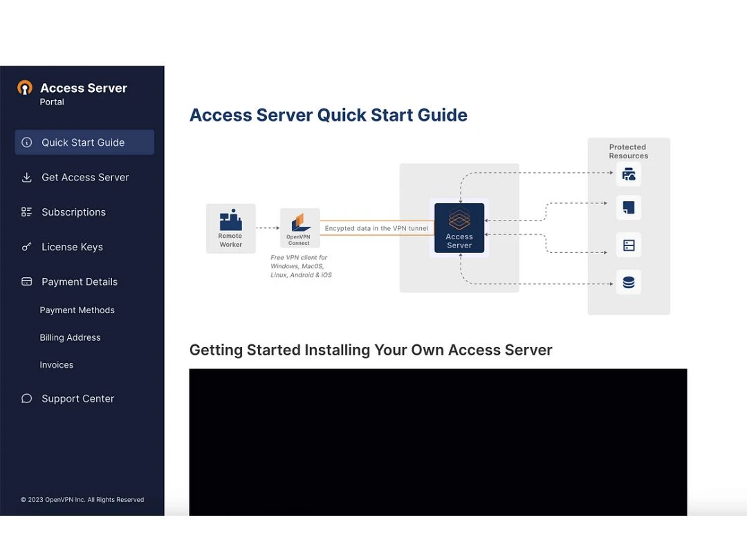Screen dimensions: 747x560
Task: Open the Billing Address page
Action: [70, 337]
